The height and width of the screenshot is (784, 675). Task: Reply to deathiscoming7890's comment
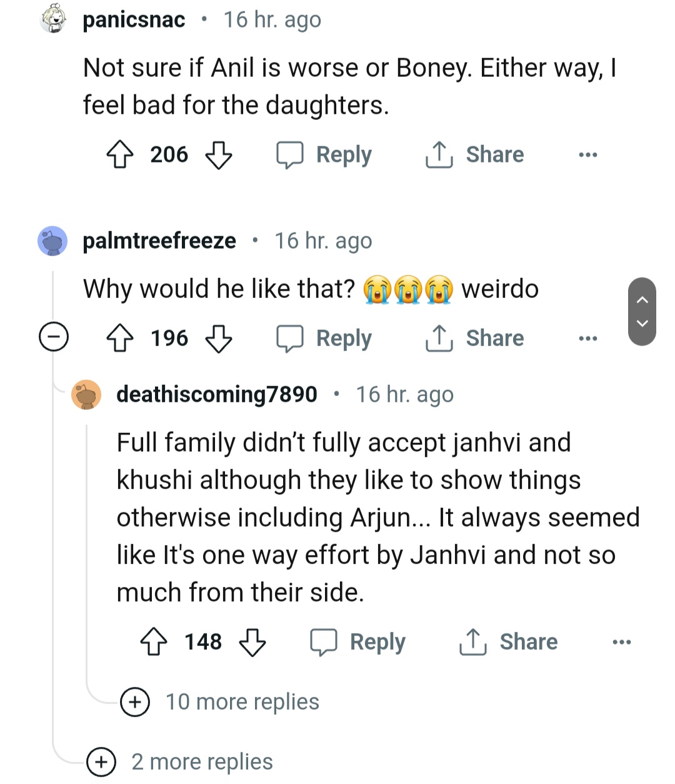(359, 642)
